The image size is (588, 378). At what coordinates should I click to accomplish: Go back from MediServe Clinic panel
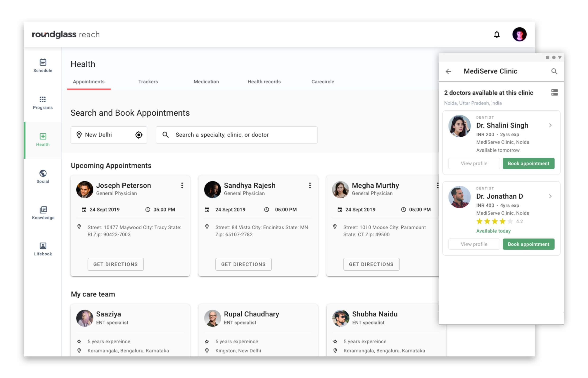[x=448, y=72]
